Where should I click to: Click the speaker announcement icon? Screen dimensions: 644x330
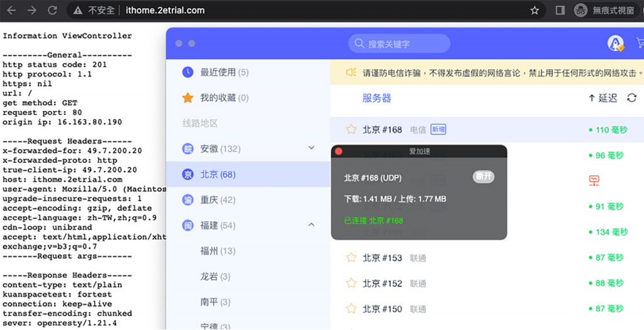(x=351, y=73)
